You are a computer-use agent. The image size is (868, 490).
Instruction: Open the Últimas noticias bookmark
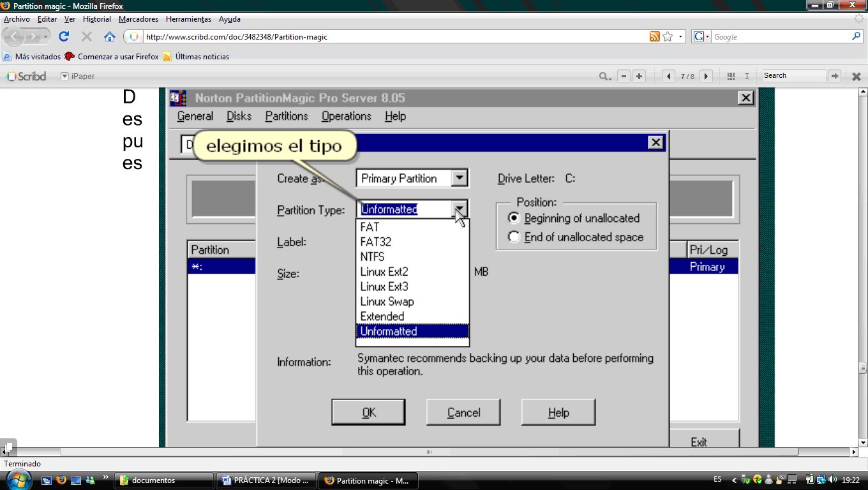pyautogui.click(x=196, y=57)
